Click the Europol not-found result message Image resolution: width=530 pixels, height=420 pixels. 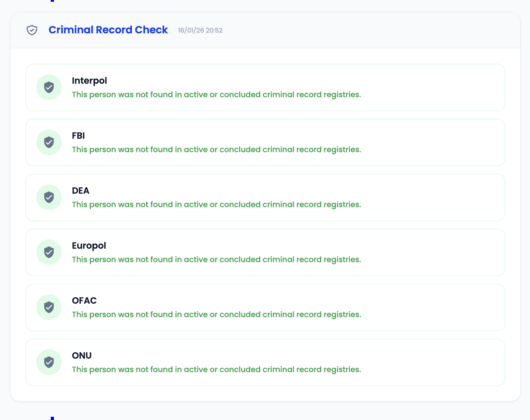click(216, 260)
